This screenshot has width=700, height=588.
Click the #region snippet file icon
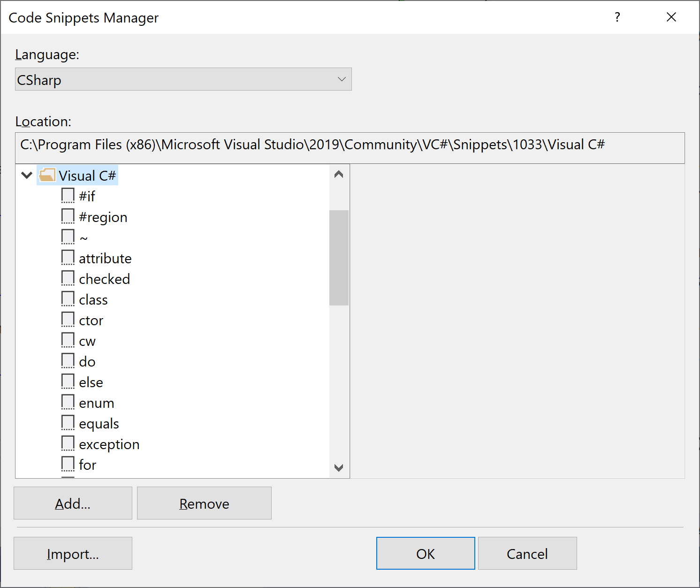pos(68,216)
